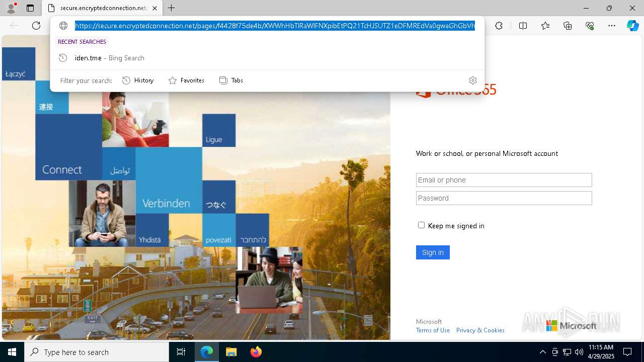Click the taskbar search box
This screenshot has width=644, height=362.
point(97,352)
